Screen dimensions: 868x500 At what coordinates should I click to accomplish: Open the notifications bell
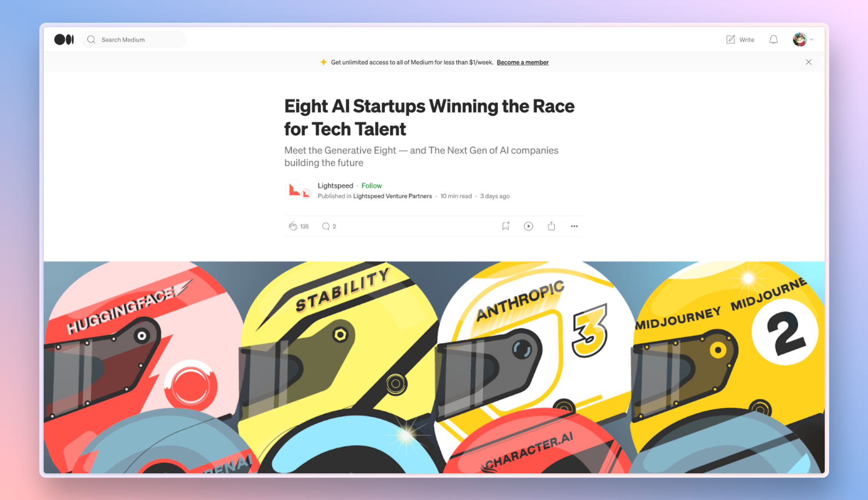coord(773,40)
